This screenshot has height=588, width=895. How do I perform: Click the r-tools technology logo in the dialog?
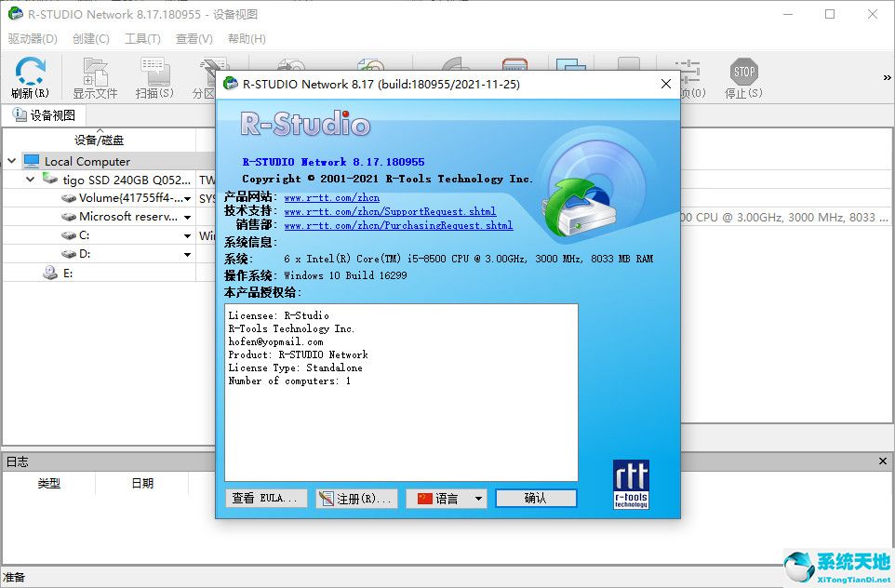coord(631,483)
